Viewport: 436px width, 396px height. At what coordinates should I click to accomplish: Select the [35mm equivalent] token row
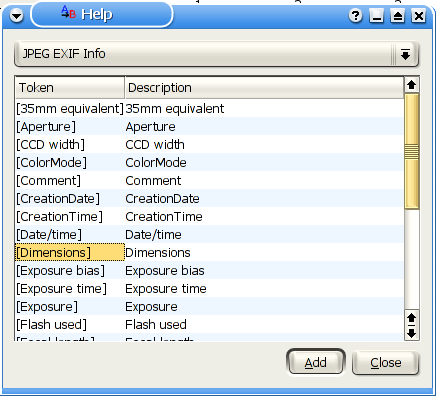tap(70, 109)
